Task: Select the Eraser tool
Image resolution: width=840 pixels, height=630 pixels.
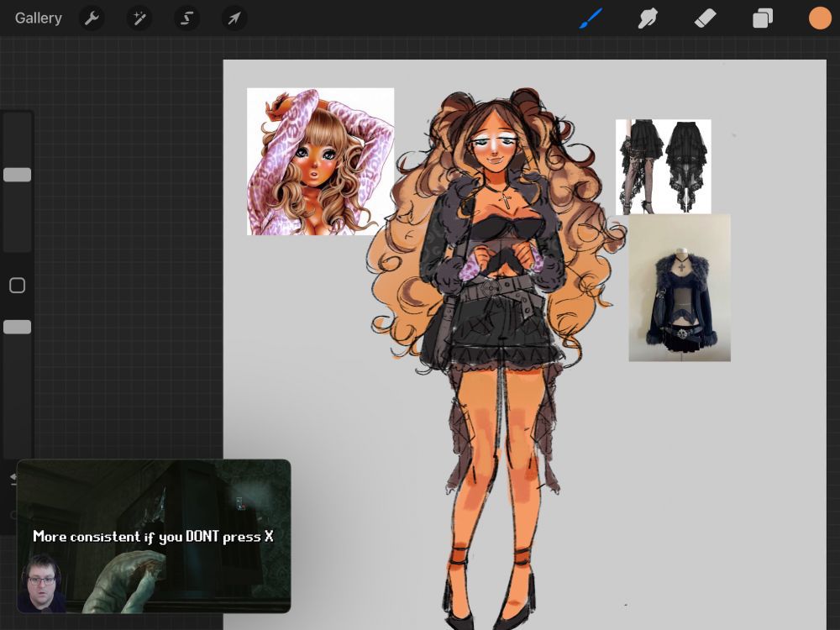Action: pyautogui.click(x=705, y=18)
